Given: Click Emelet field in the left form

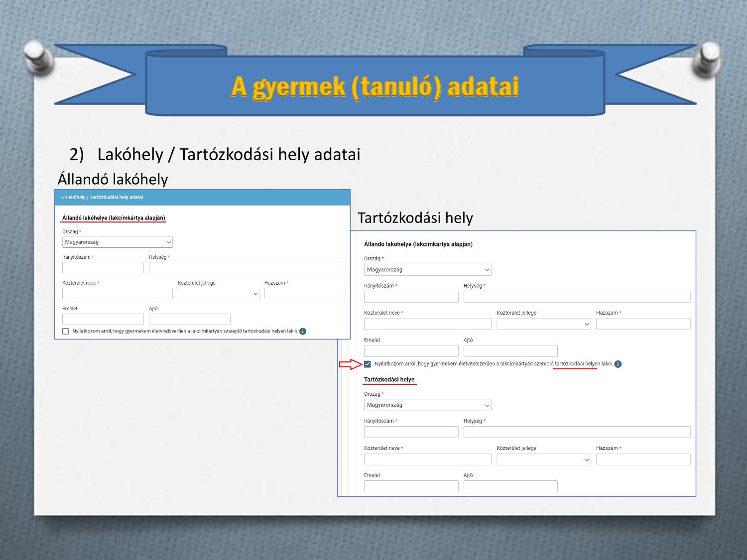Looking at the screenshot, I should 103,319.
